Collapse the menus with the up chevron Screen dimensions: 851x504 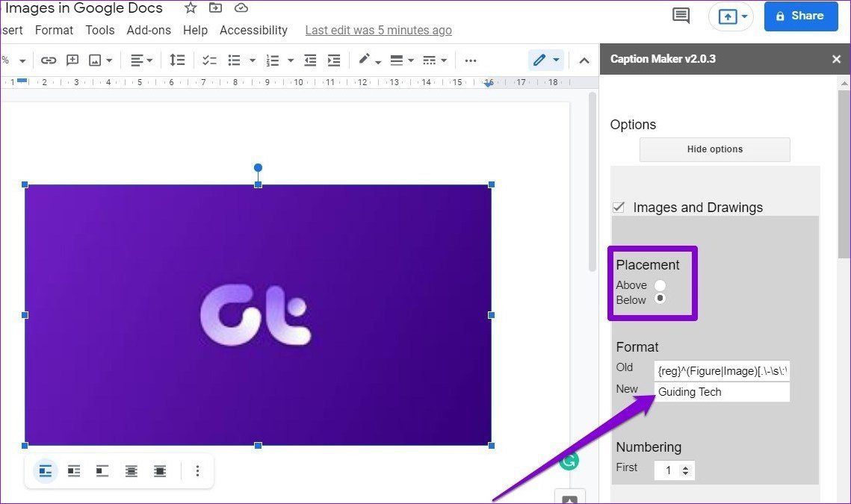[584, 60]
